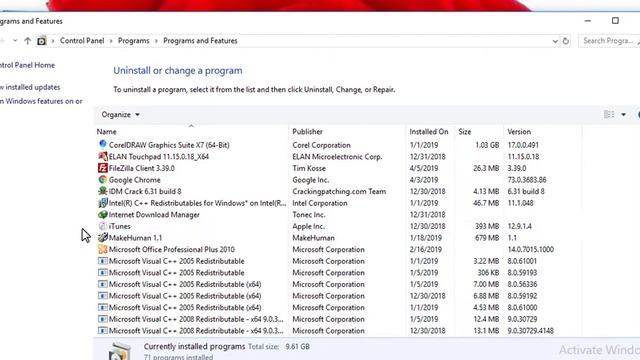The height and width of the screenshot is (360, 640).
Task: Sort by the Installed On column header
Action: pos(430,131)
